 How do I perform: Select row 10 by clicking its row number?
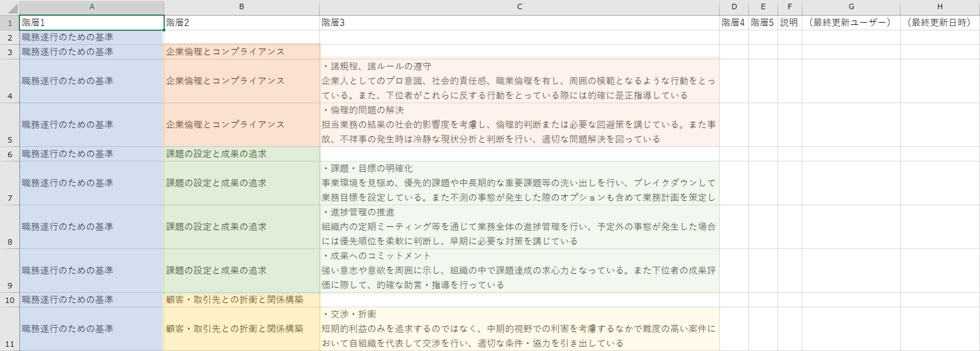[x=10, y=300]
